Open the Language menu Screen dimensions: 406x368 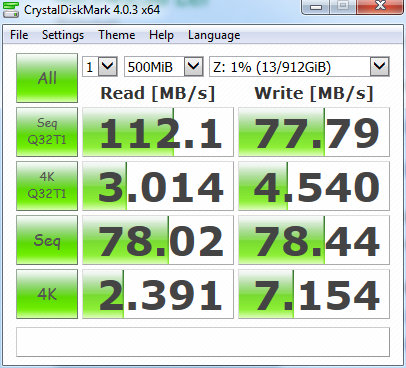(x=214, y=35)
